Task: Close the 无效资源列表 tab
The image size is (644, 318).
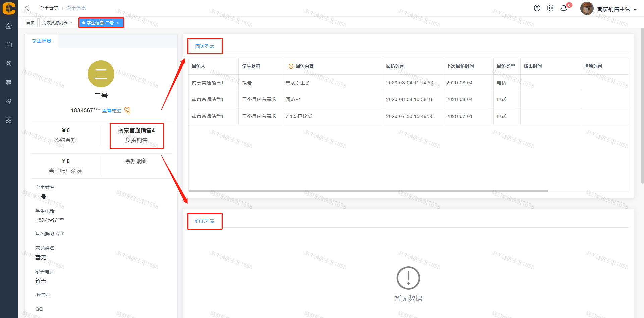Action: tap(71, 23)
